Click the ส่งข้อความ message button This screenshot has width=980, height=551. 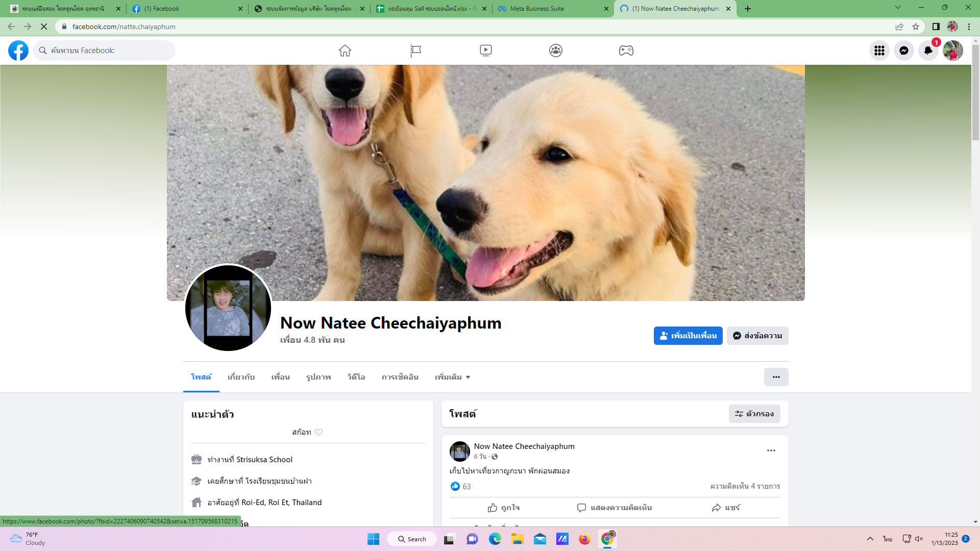pos(757,336)
